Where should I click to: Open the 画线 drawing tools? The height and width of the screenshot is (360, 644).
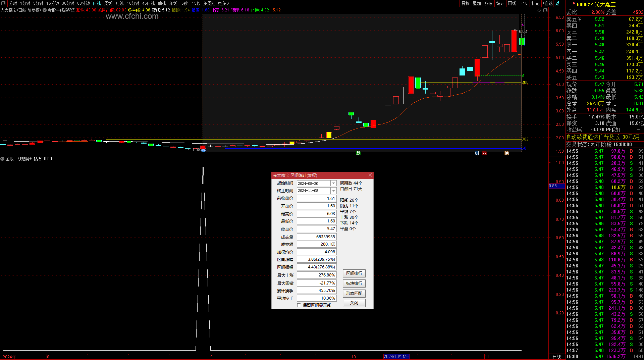pyautogui.click(x=512, y=3)
